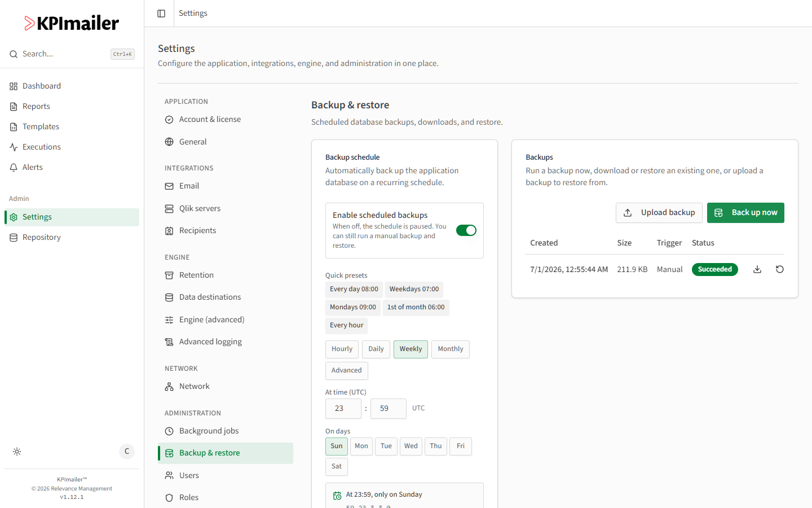Select Advanced frequency mode
Viewport: 812px width, 508px height.
(x=347, y=371)
